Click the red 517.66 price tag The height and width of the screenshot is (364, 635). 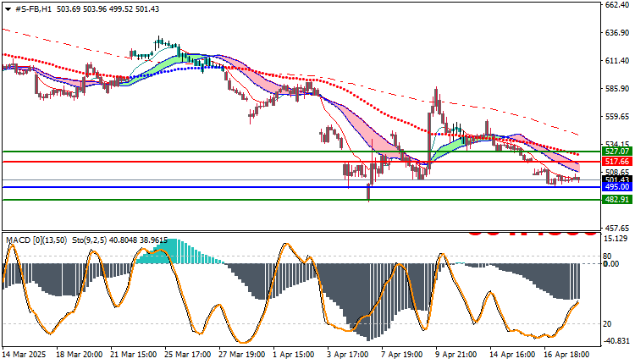pos(616,162)
